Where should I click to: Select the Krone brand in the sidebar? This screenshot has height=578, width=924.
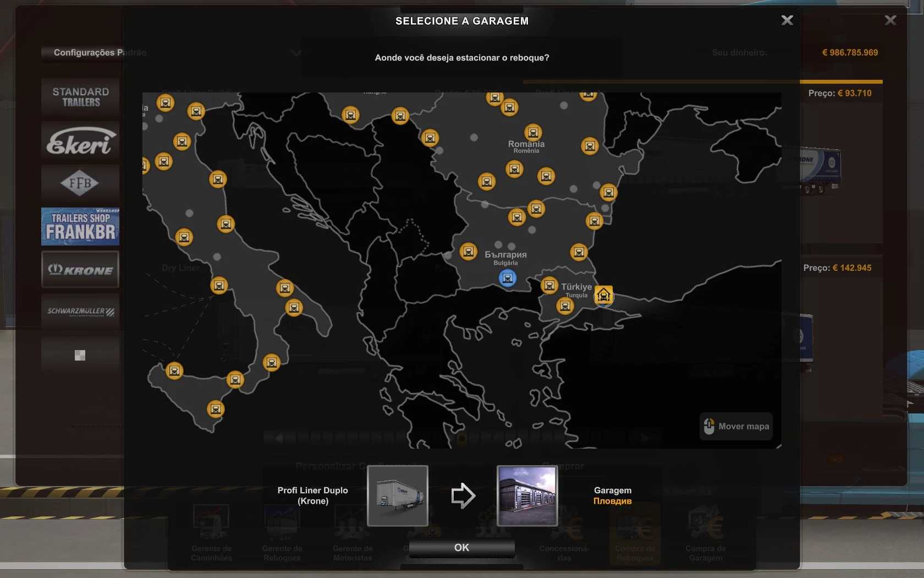click(80, 270)
